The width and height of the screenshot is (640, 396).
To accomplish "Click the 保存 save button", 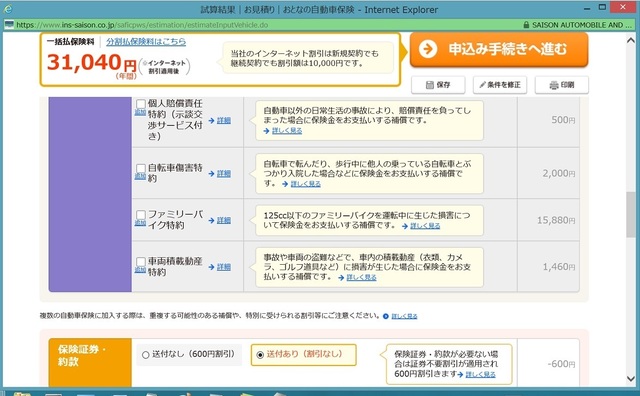I will tap(438, 85).
